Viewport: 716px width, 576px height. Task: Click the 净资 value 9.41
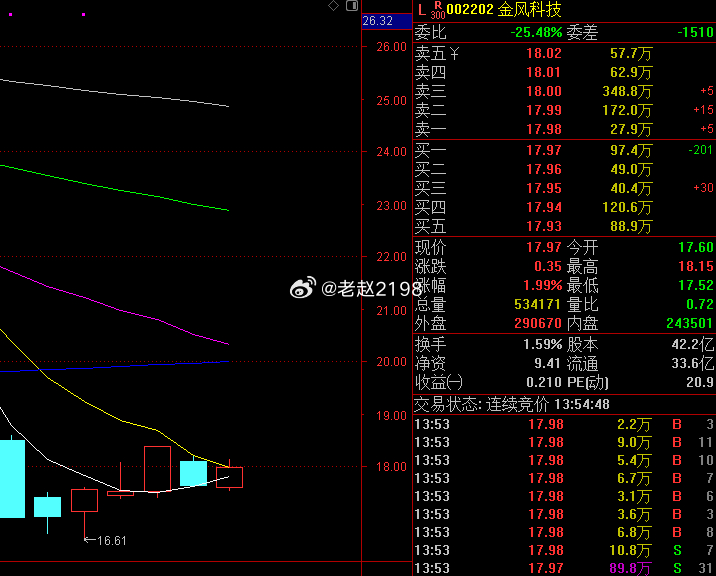point(547,363)
